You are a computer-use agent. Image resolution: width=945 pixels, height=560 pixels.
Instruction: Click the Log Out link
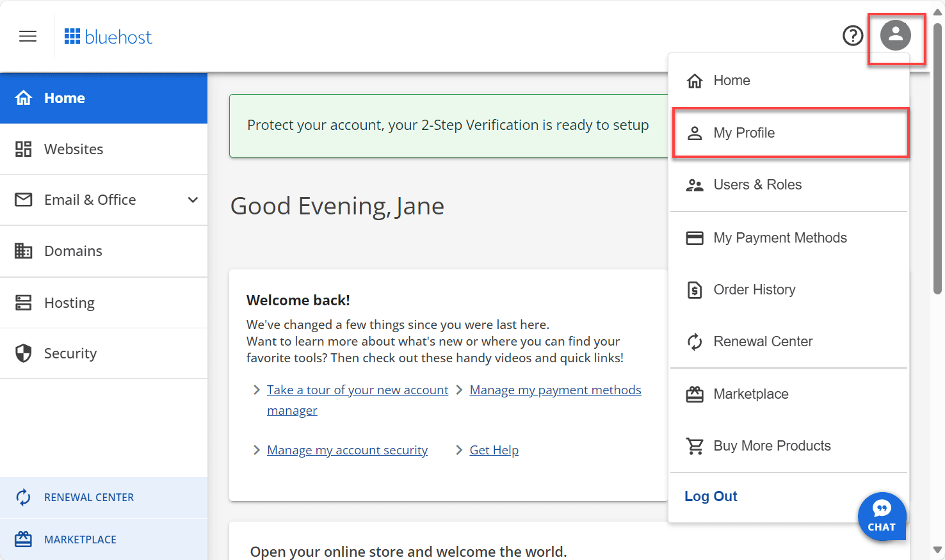(x=711, y=496)
